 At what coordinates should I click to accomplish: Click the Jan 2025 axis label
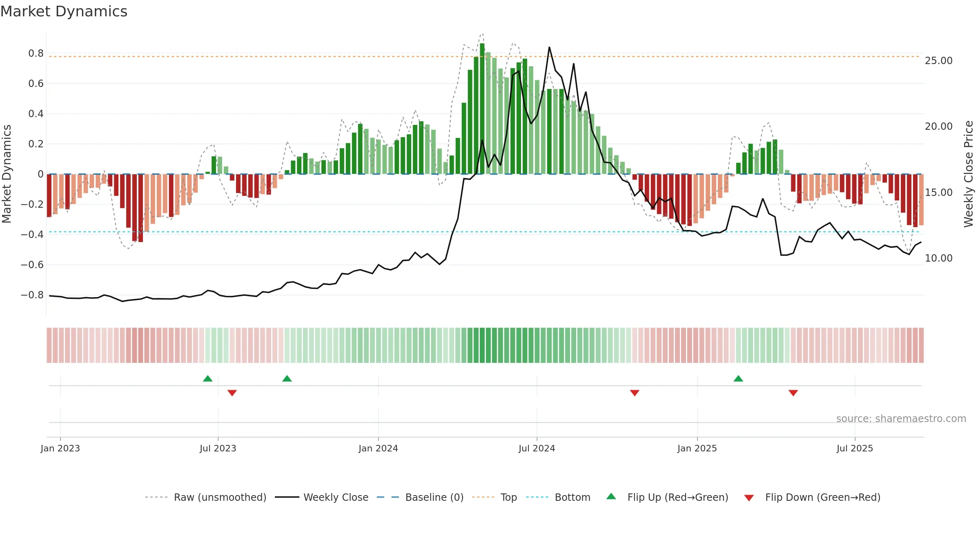[x=697, y=448]
